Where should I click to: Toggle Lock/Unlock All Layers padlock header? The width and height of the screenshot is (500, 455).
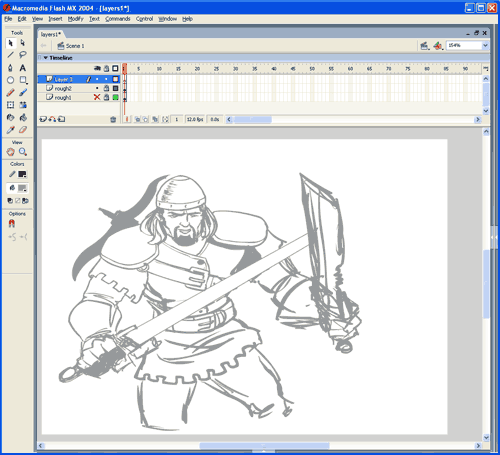tap(106, 68)
